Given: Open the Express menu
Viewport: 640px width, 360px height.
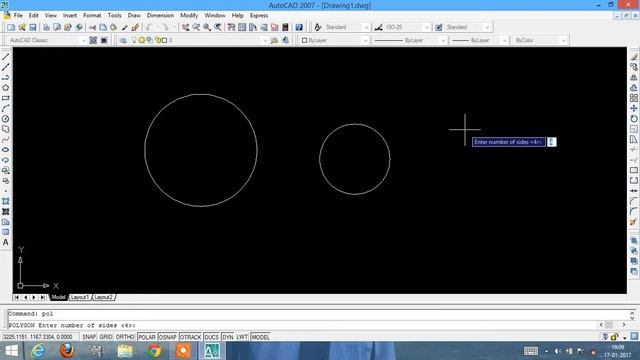Looking at the screenshot, I should click(259, 16).
